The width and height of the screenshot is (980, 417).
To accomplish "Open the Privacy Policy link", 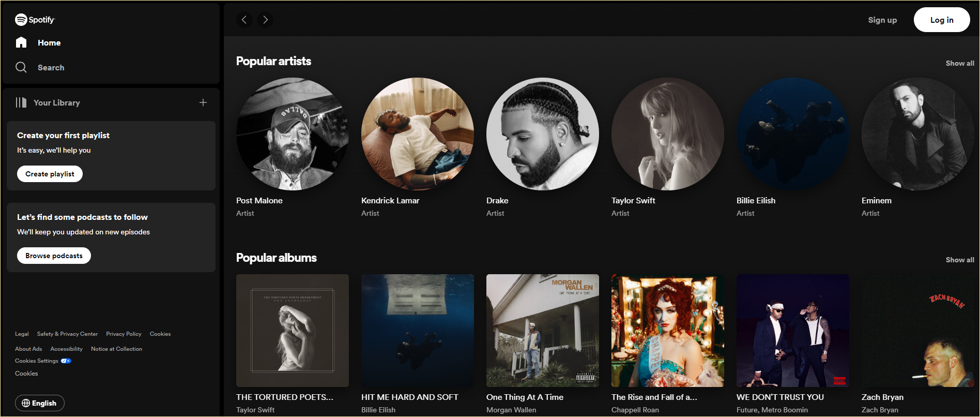I will [x=124, y=334].
